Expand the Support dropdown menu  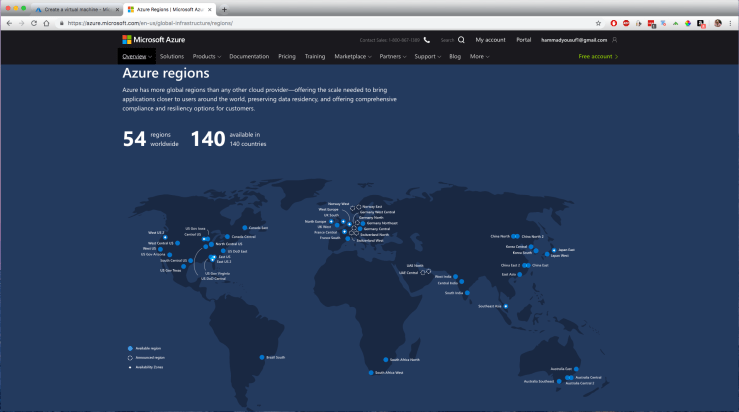(x=427, y=57)
